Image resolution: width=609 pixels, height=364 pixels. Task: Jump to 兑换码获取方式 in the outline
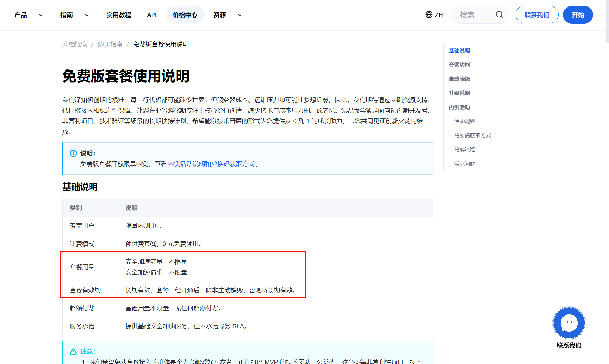click(473, 136)
